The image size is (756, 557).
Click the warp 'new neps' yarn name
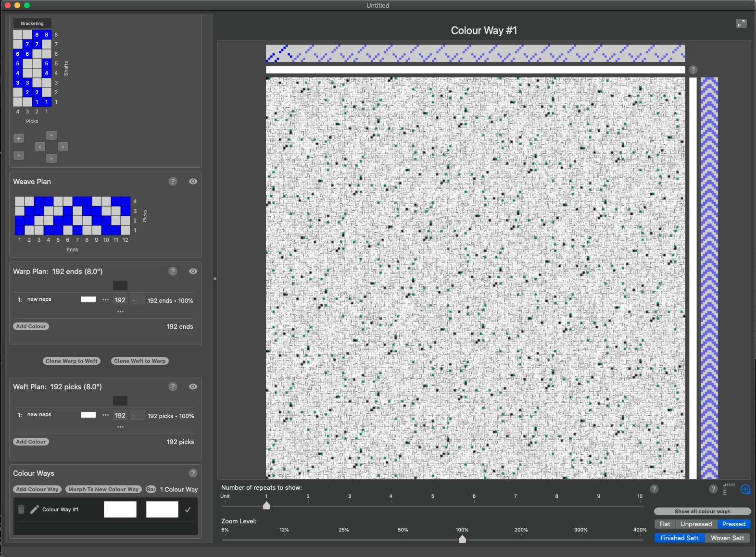click(x=39, y=299)
